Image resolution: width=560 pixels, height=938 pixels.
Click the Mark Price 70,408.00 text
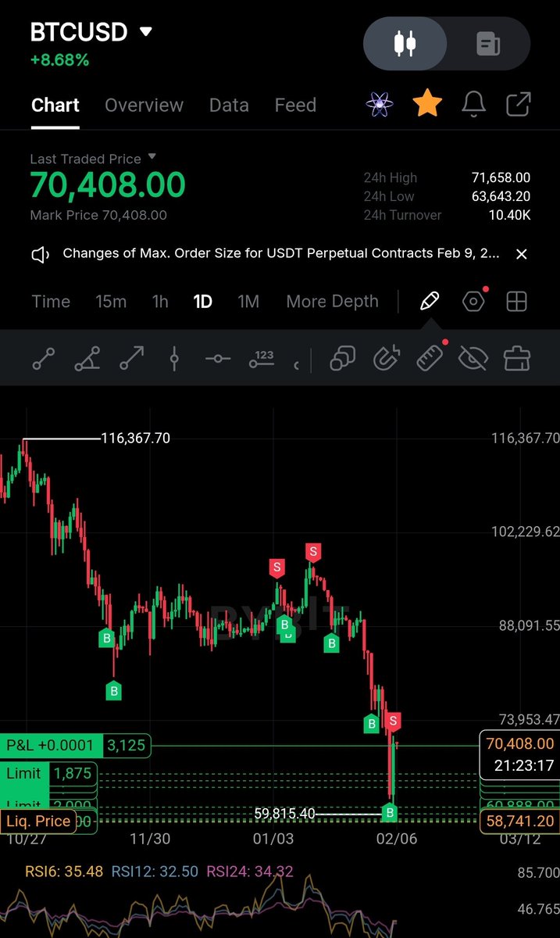coord(98,215)
